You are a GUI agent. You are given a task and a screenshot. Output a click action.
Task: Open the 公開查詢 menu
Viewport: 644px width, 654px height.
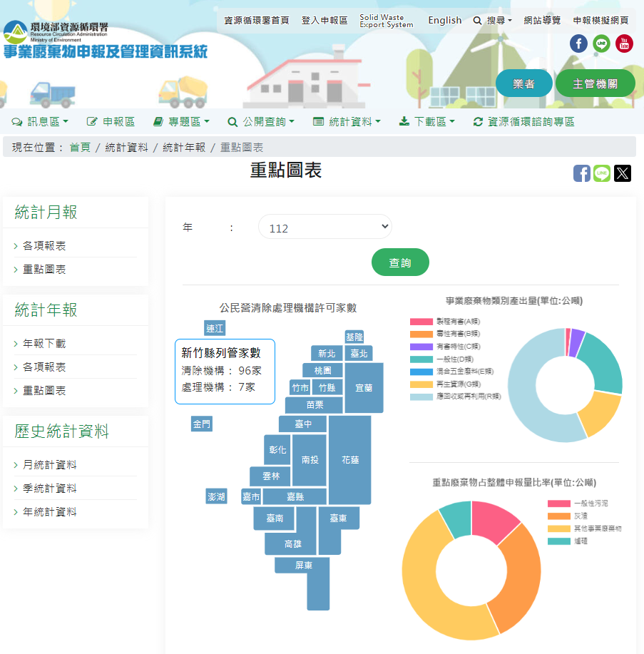(264, 121)
